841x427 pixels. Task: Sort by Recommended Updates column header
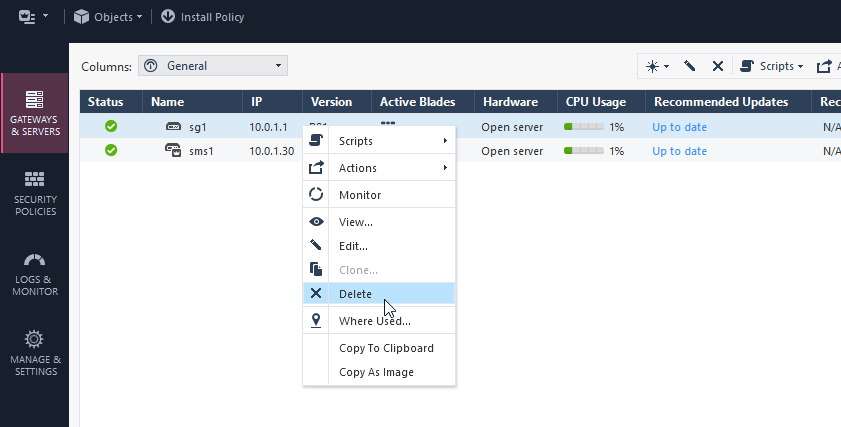[x=728, y=102]
